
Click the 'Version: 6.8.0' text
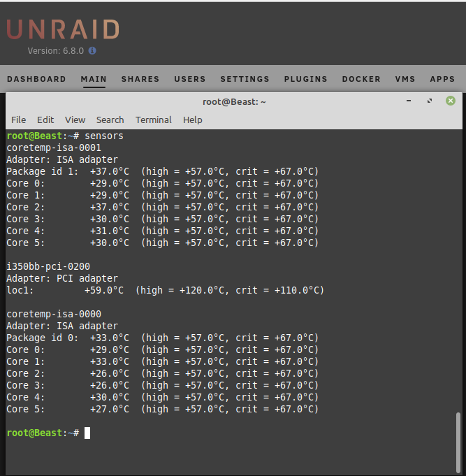[56, 51]
